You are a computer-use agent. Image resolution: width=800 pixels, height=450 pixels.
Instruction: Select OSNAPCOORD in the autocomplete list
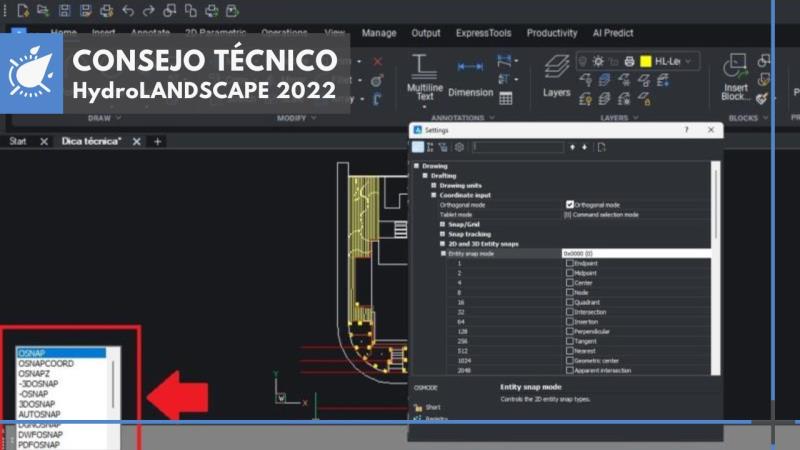tap(46, 363)
